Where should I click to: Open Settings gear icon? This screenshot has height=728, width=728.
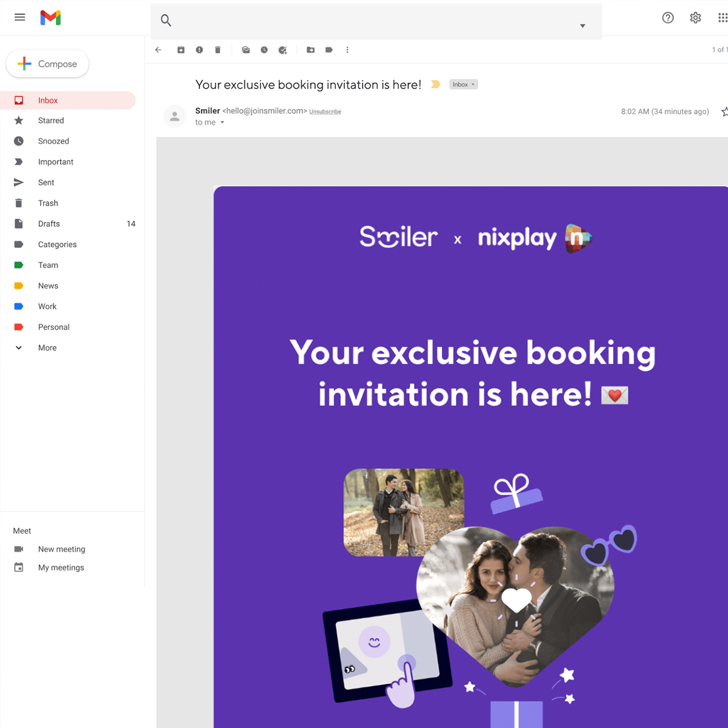click(x=695, y=18)
